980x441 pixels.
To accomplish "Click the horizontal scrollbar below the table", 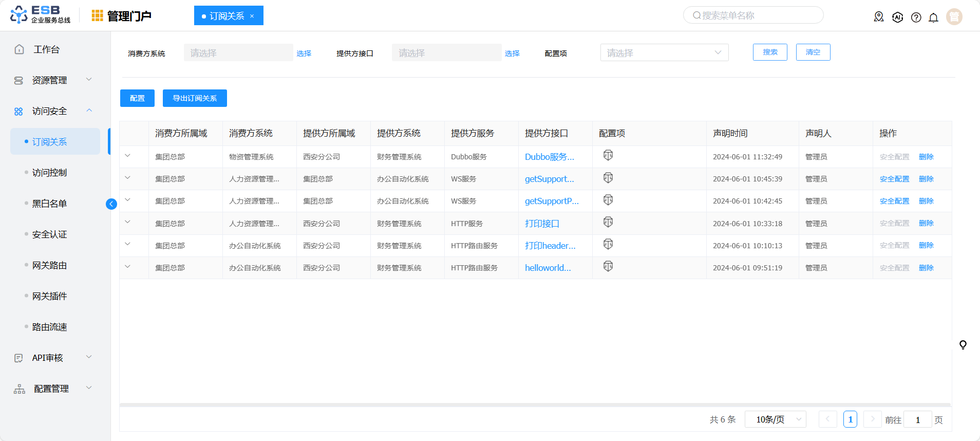I will pyautogui.click(x=535, y=405).
